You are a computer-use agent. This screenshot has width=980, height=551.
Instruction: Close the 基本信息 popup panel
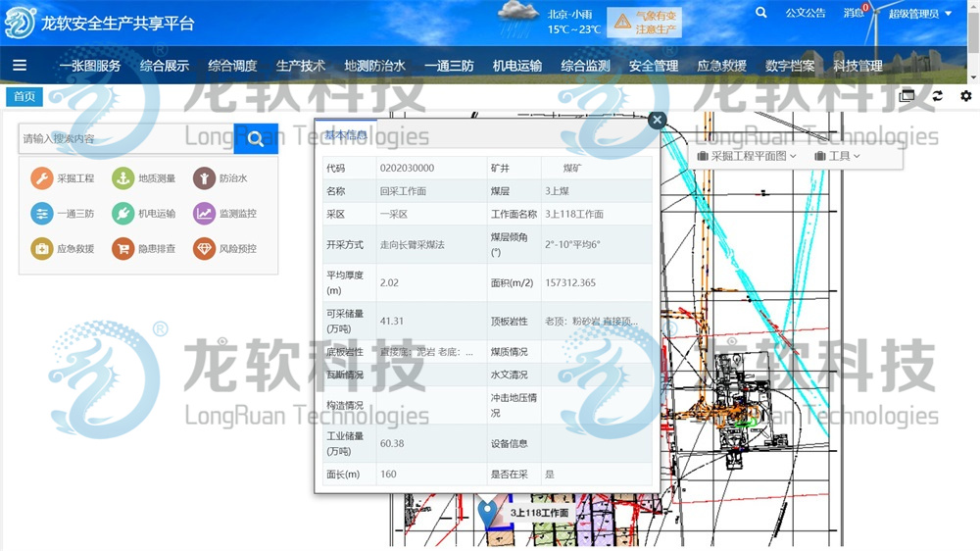pos(657,120)
